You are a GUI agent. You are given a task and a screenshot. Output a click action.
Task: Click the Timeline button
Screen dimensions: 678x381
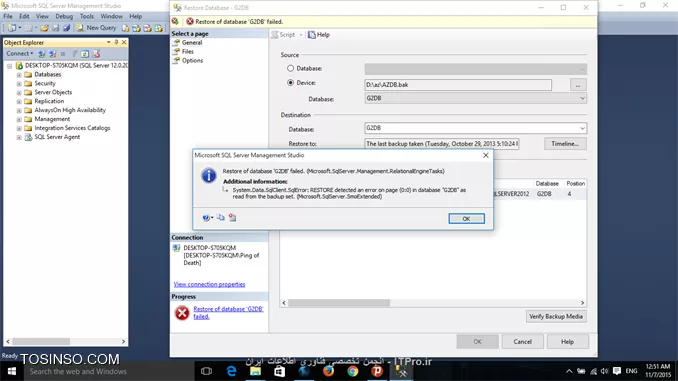565,144
